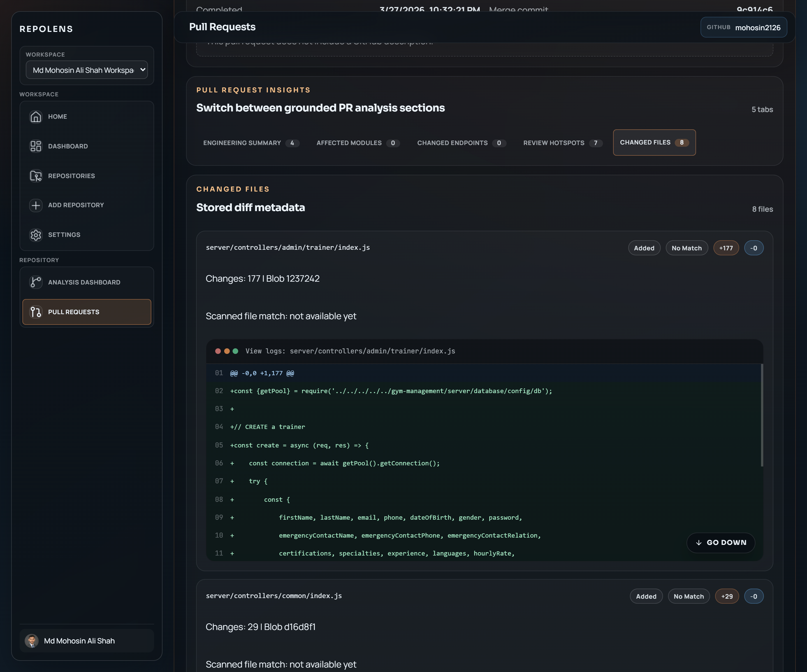Switch to the Engineering Summary tab
The height and width of the screenshot is (672, 807).
(x=251, y=143)
